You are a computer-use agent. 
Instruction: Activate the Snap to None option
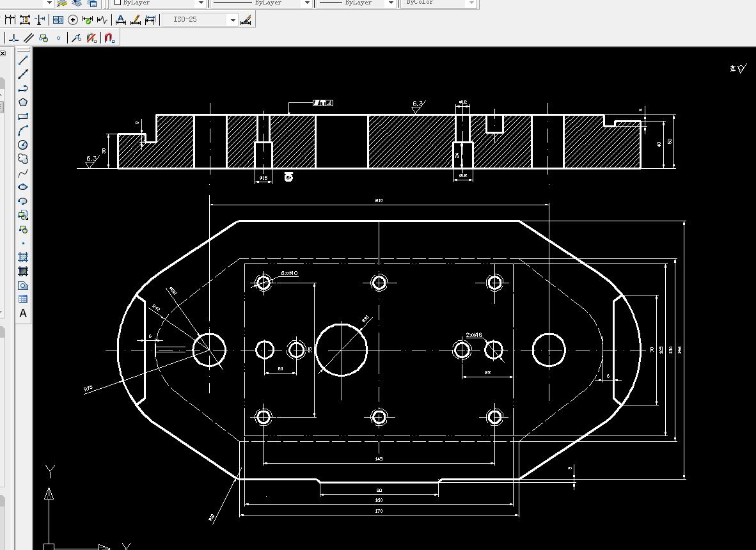[91, 38]
